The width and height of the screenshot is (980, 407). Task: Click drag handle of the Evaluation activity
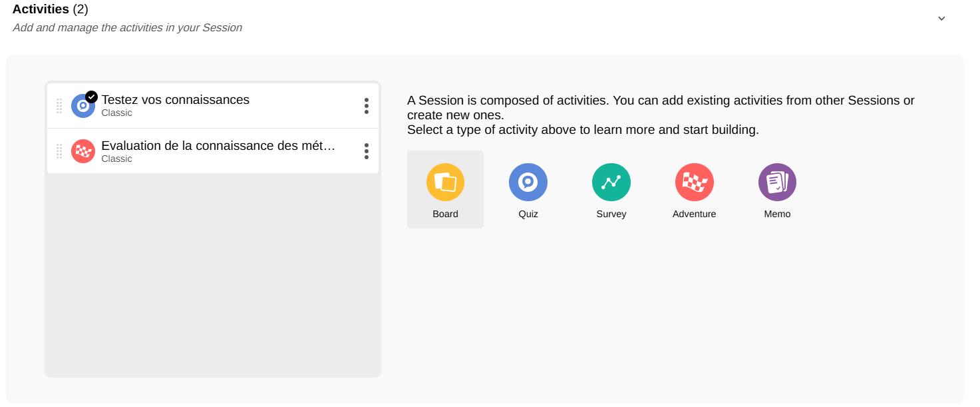tap(59, 151)
